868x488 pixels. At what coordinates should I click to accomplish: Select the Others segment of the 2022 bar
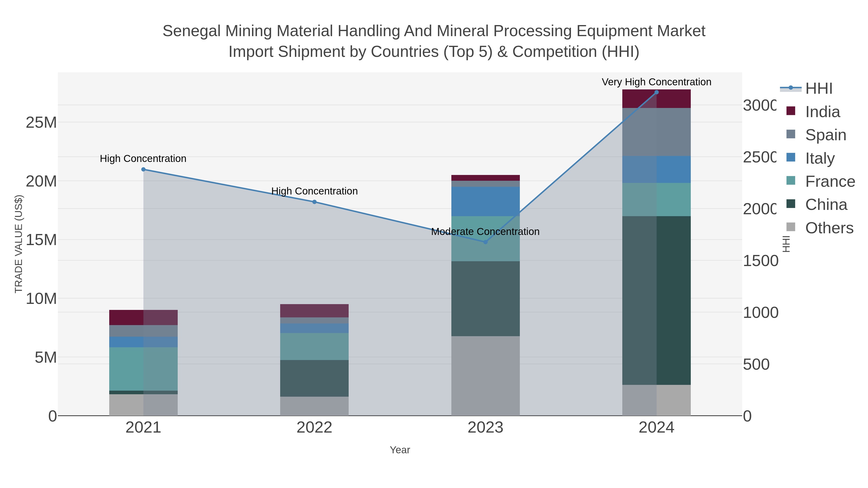coord(314,406)
